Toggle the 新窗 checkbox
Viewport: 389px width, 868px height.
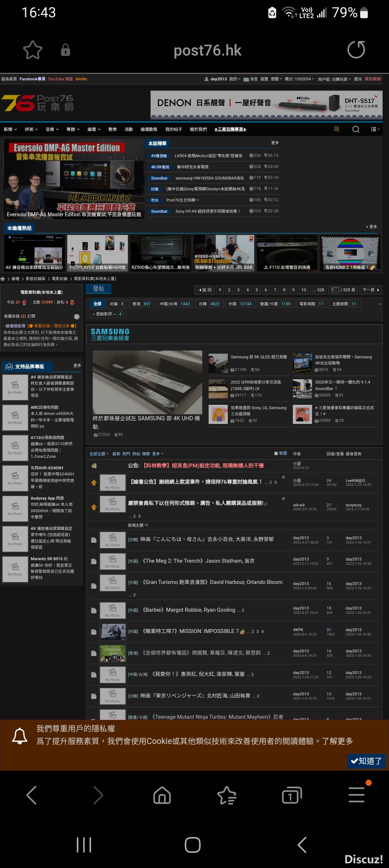click(276, 453)
